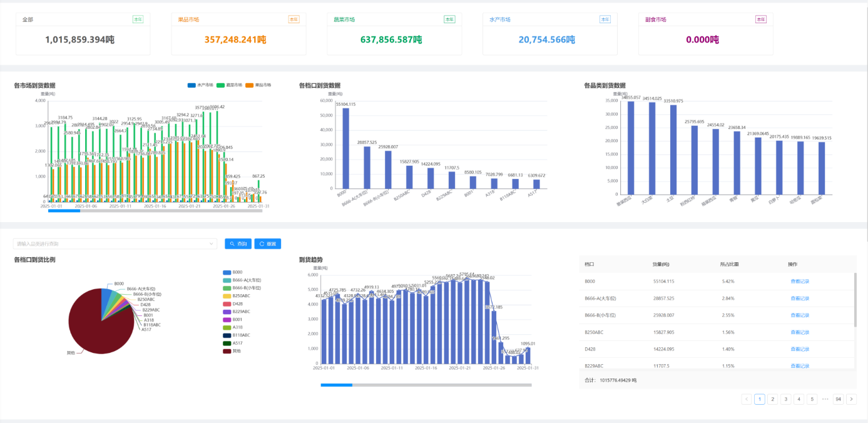This screenshot has width=868, height=423.
Task: Click the 28857.525 bar label in 各档口到货数据
Action: [367, 143]
